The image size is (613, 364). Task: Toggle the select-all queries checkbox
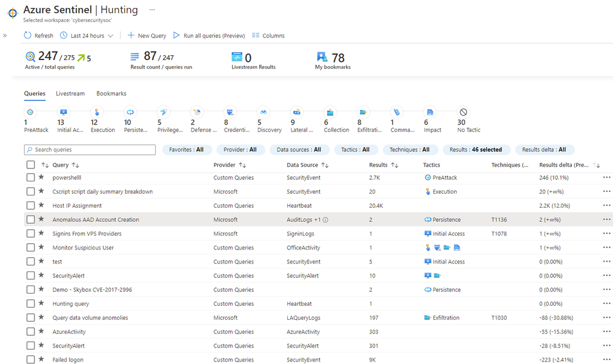[x=31, y=165]
